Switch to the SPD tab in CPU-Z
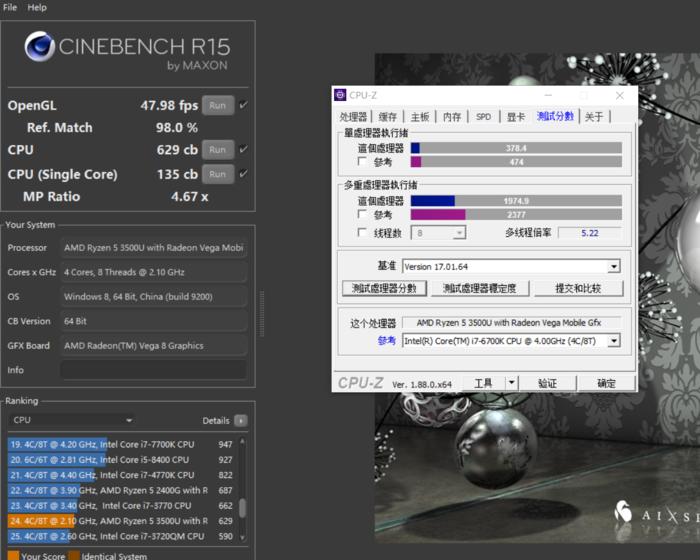The image size is (700, 560). 483,117
